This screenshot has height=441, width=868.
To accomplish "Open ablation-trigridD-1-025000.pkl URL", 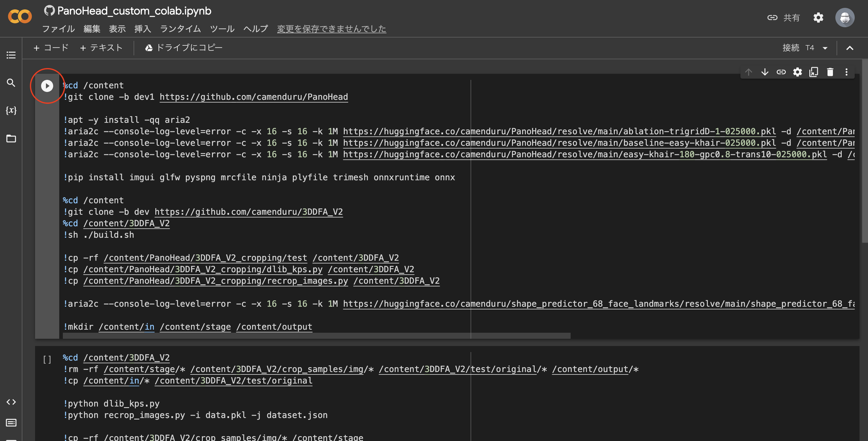I will point(559,132).
